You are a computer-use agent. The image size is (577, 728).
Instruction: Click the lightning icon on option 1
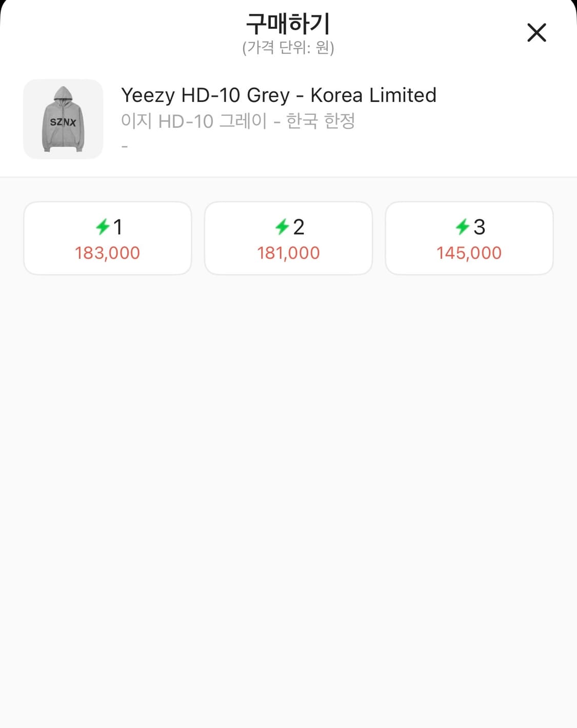point(103,227)
